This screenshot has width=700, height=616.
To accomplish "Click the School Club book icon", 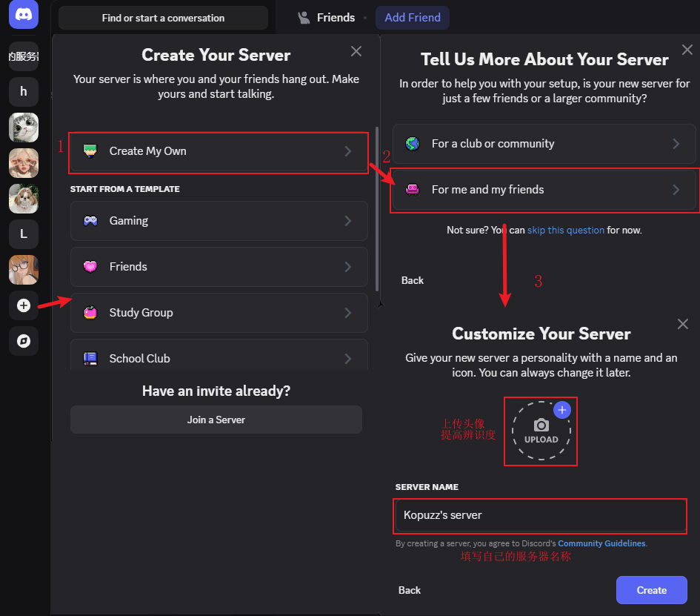I will (x=90, y=359).
